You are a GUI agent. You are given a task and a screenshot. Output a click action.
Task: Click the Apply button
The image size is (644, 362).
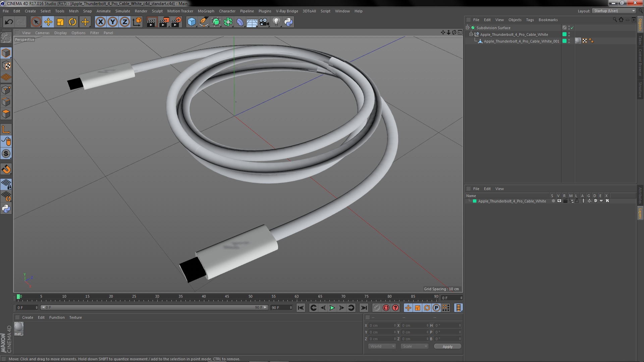pyautogui.click(x=447, y=347)
